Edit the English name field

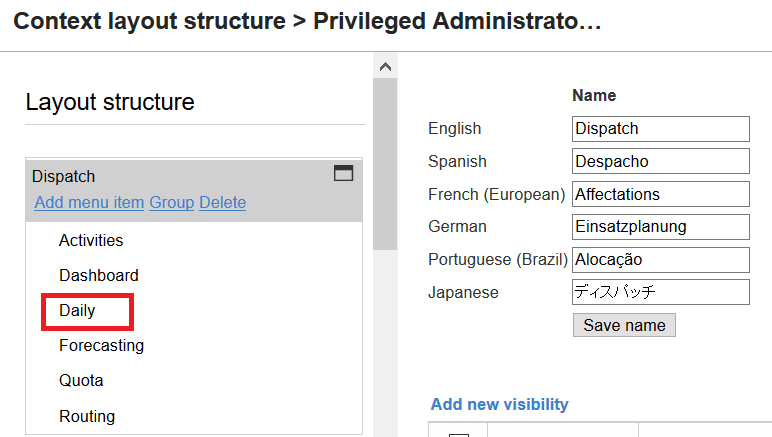pyautogui.click(x=661, y=129)
